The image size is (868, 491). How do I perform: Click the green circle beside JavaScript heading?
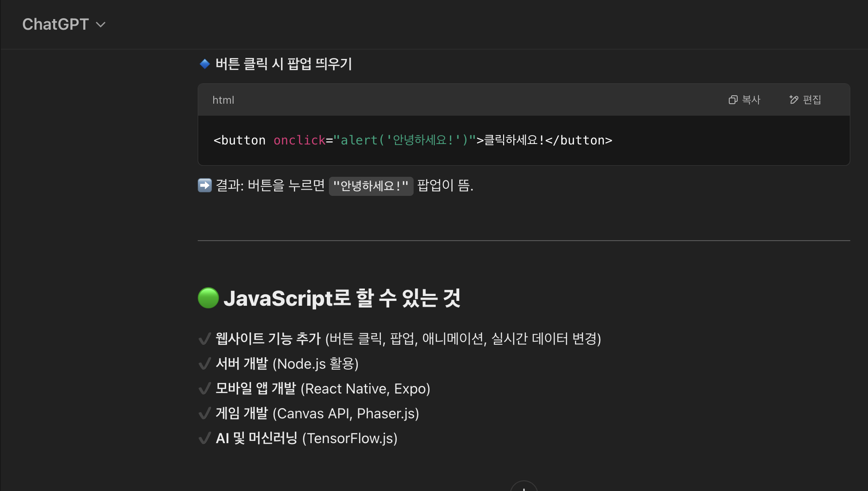point(208,298)
